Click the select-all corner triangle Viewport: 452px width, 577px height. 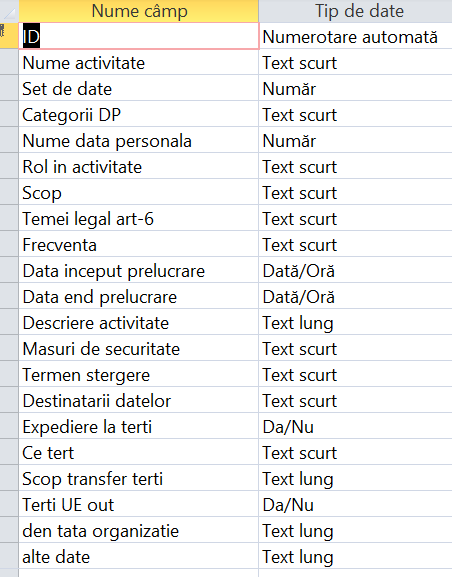pyautogui.click(x=9, y=11)
